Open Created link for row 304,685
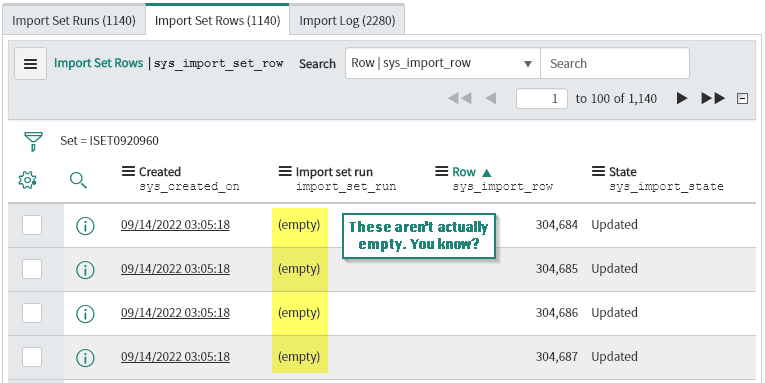 [x=175, y=268]
